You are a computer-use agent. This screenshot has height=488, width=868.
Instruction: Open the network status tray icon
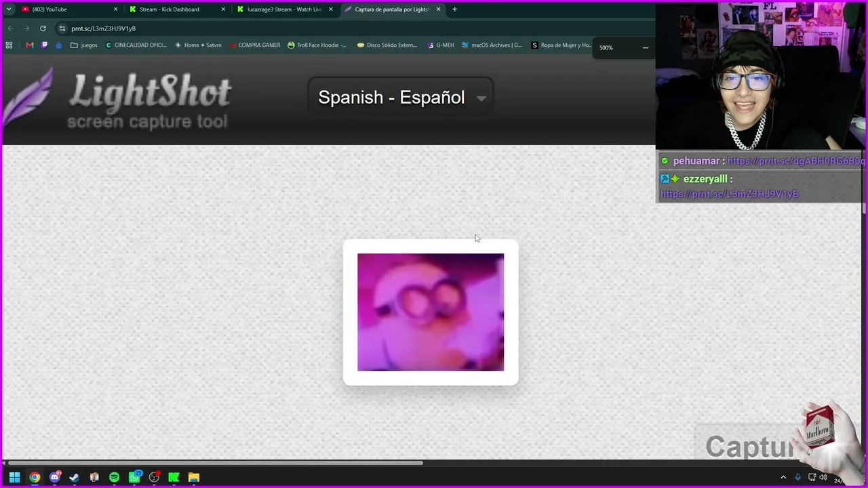click(812, 477)
